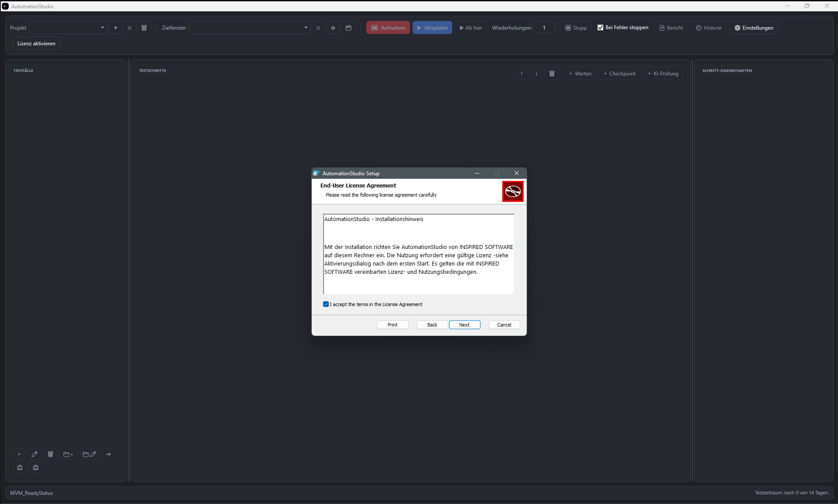The image size is (838, 504).
Task: Move test step up with arrow icon
Action: click(521, 74)
